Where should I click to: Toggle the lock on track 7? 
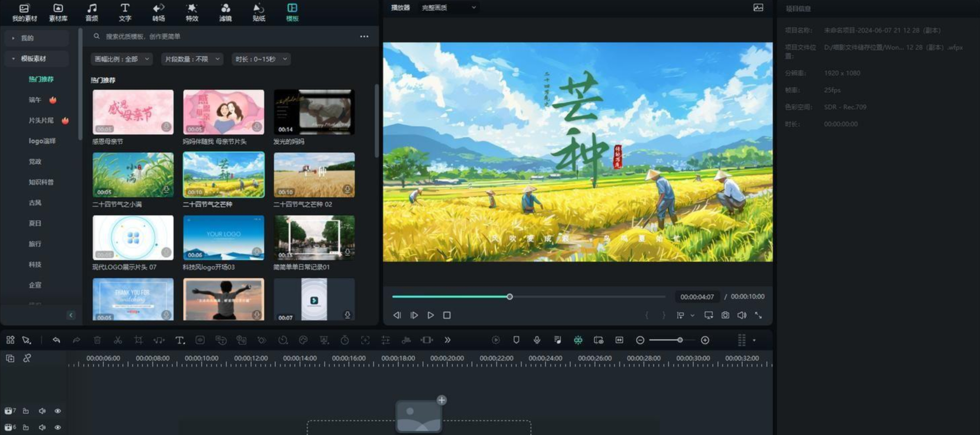click(25, 411)
